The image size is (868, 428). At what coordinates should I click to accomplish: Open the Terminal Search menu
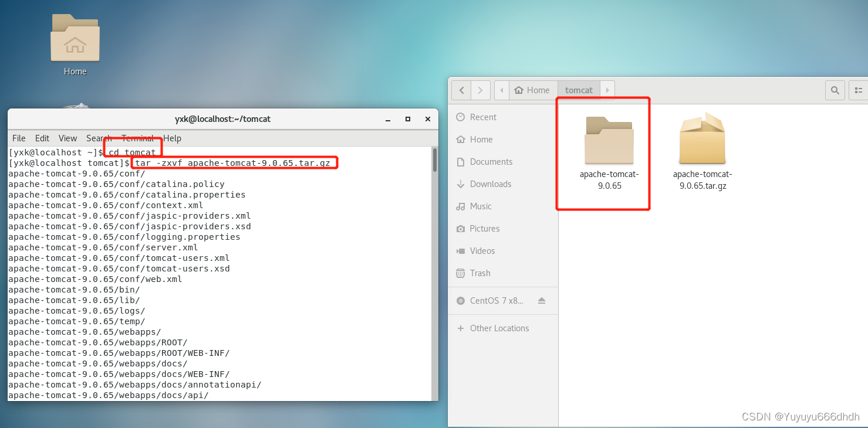[99, 138]
